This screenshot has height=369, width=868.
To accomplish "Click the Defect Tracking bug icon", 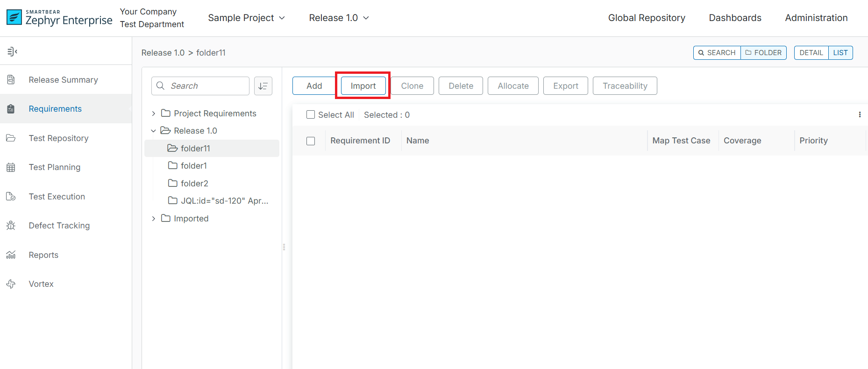I will 11,226.
